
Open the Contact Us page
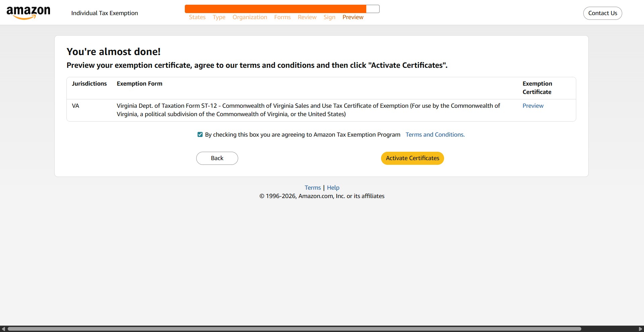[x=602, y=13]
